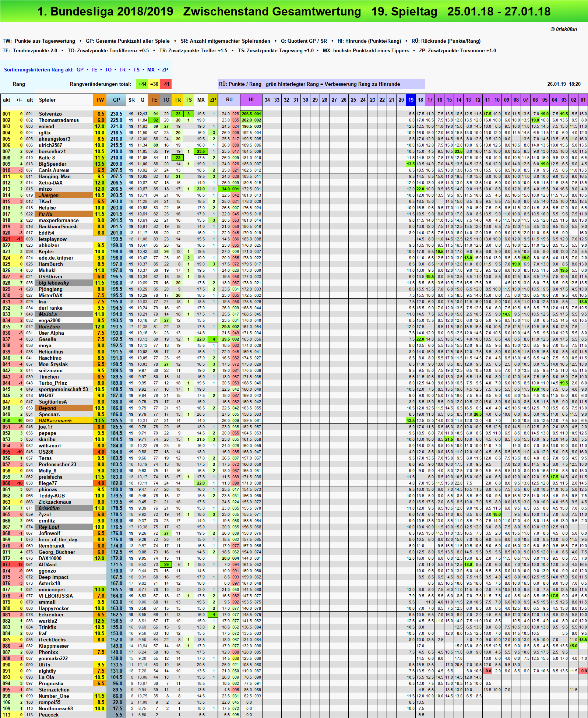
Task: Click the highlighted matchday 19 header
Action: click(411, 100)
